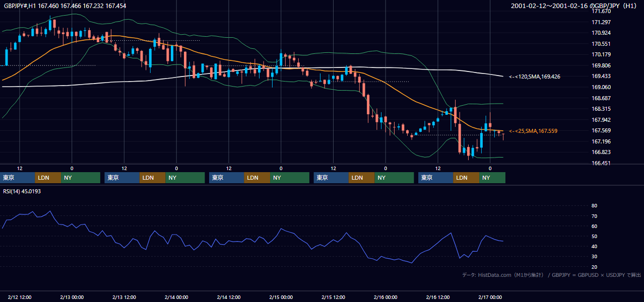Click the <-<25,SMA,167.559 label
The width and height of the screenshot is (644, 302).
point(533,131)
